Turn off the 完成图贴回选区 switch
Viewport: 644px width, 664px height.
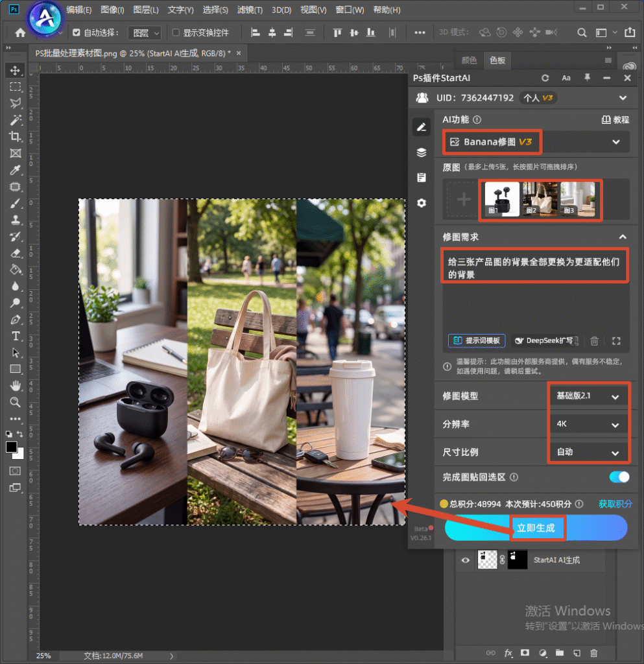click(x=619, y=477)
